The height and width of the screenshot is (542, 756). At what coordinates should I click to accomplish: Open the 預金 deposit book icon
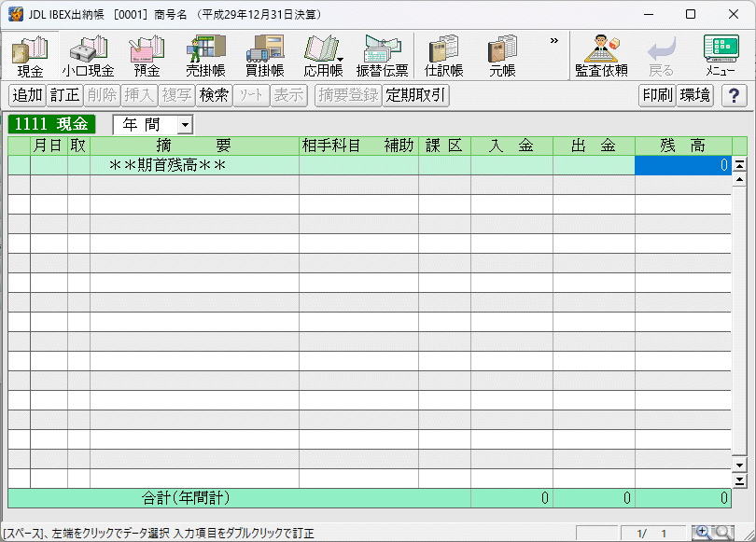pyautogui.click(x=145, y=54)
